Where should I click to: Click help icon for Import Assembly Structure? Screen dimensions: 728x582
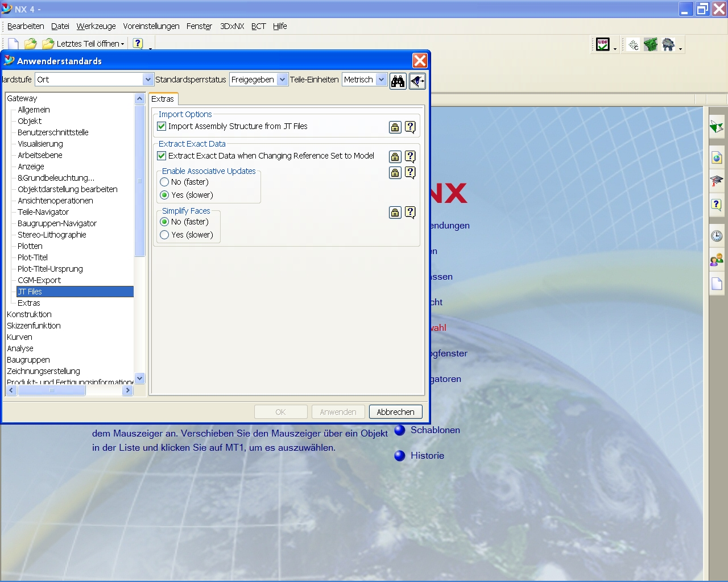(x=410, y=127)
